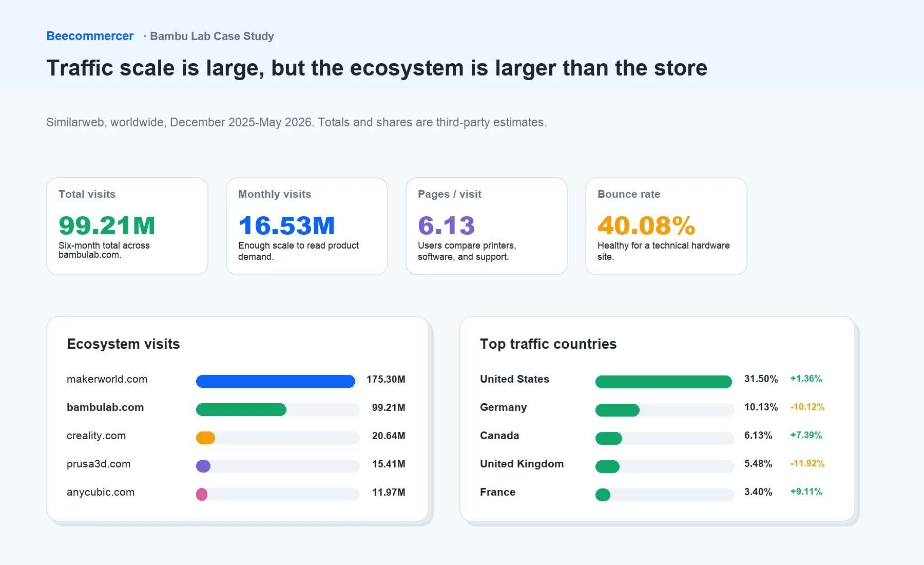Select the makerworld.com row label
Screen dimensions: 924x565
[x=107, y=379]
